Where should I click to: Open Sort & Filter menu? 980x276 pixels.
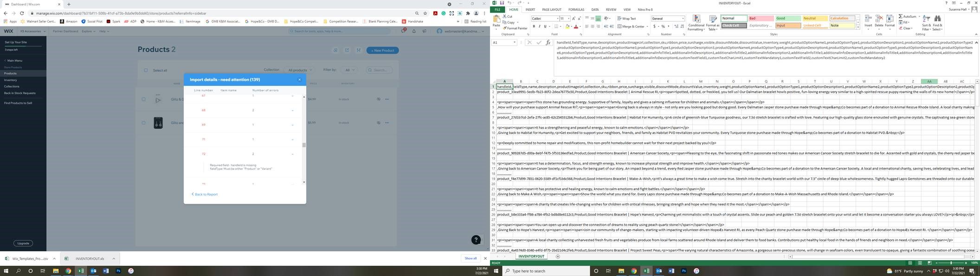point(926,23)
